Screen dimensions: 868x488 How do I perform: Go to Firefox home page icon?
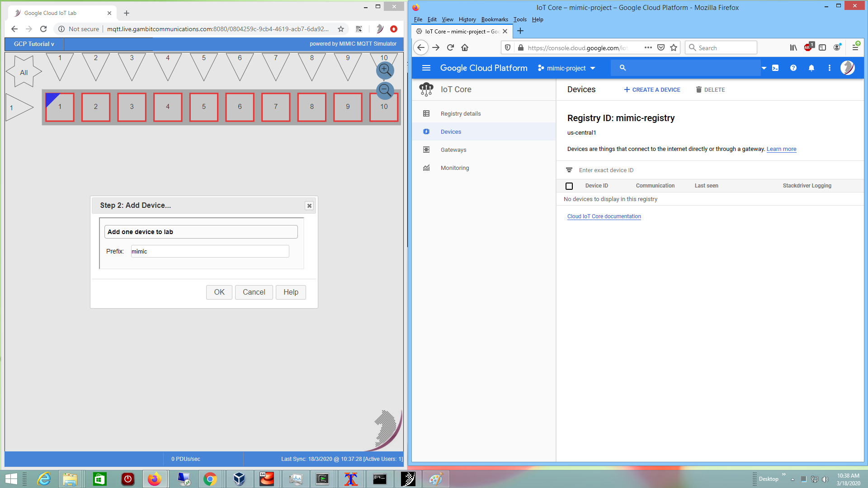pyautogui.click(x=465, y=47)
